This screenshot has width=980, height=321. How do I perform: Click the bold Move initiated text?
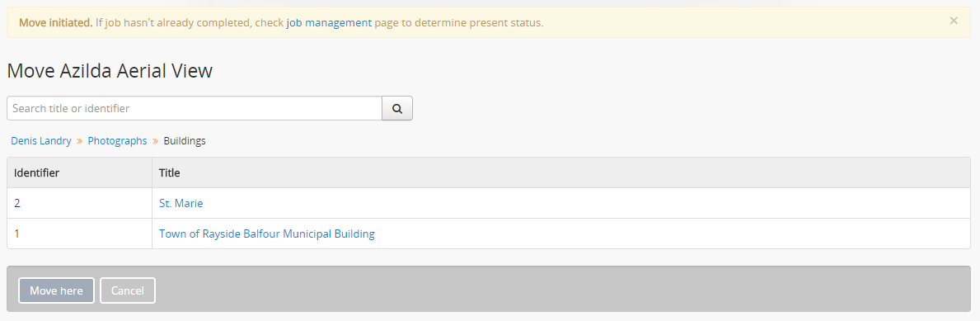55,22
